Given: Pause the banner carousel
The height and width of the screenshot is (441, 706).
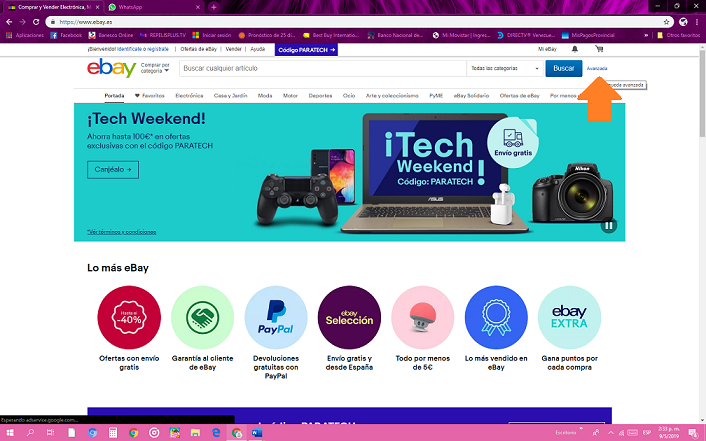Looking at the screenshot, I should click(609, 226).
